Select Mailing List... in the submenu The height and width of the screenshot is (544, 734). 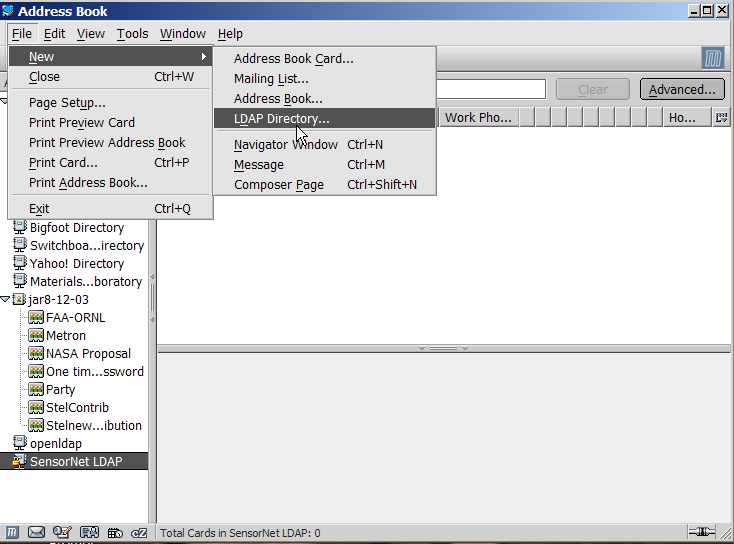click(324, 79)
